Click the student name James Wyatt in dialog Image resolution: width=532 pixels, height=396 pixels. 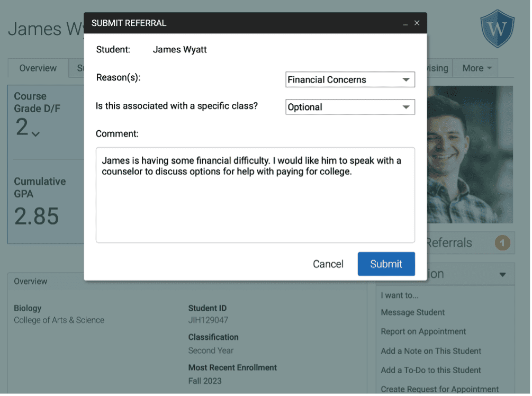[x=179, y=50]
